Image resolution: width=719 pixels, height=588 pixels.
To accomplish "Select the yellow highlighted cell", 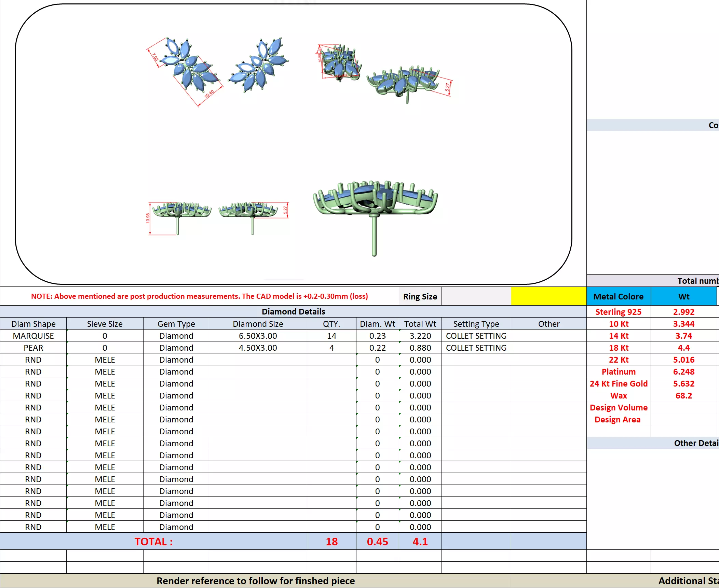I will click(x=548, y=296).
